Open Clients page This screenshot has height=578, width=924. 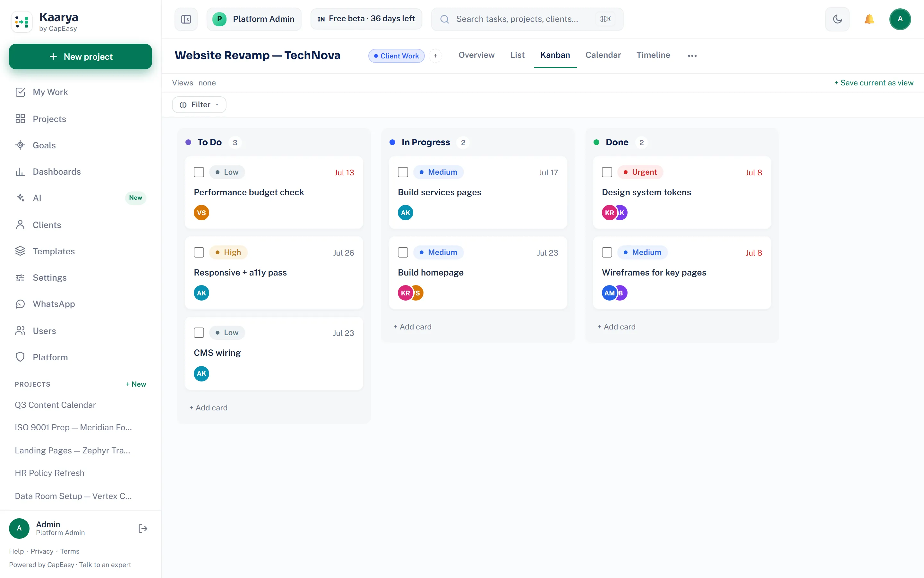[x=80, y=225]
